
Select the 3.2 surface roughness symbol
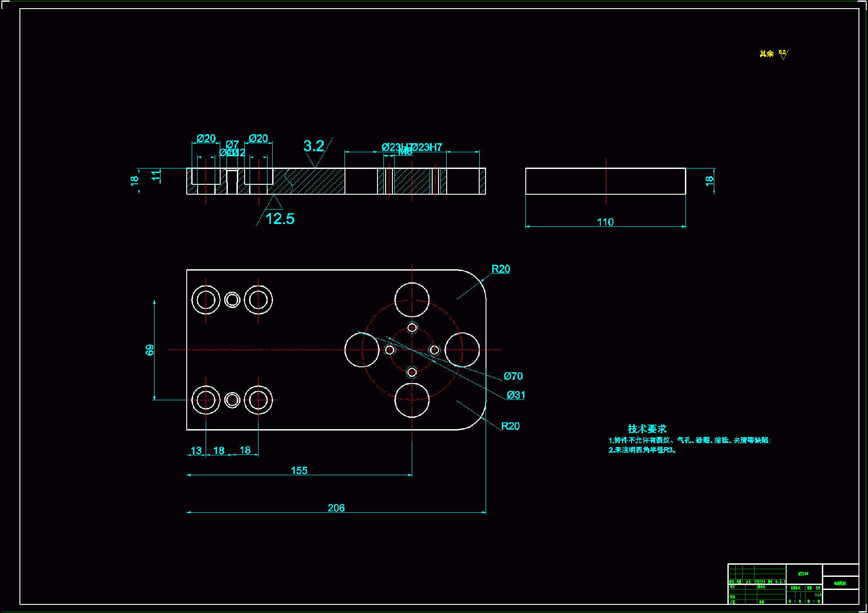314,146
